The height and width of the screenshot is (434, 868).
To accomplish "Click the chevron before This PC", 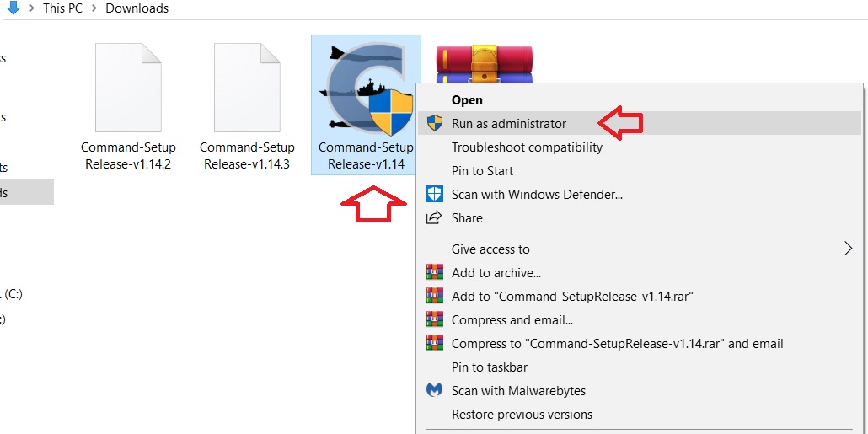I will (x=31, y=8).
